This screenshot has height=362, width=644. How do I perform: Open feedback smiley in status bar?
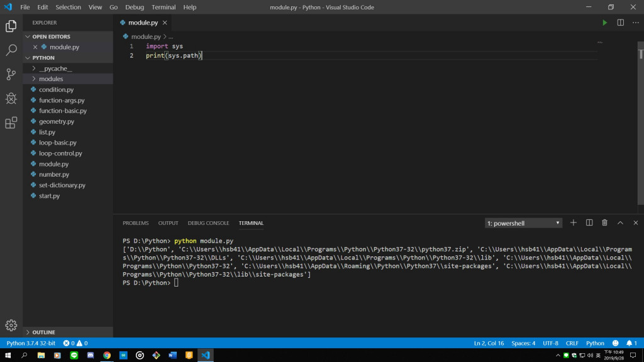click(615, 343)
